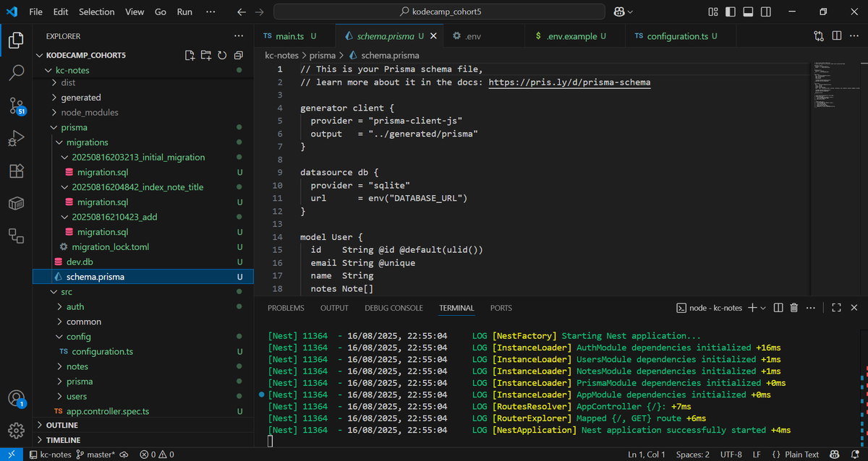
Task: Open the Search view icon
Action: 16,73
